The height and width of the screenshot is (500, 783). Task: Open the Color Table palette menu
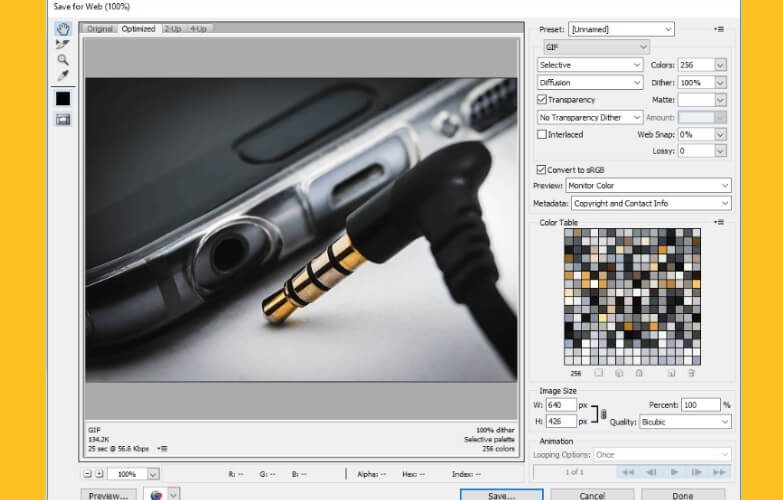click(x=719, y=222)
